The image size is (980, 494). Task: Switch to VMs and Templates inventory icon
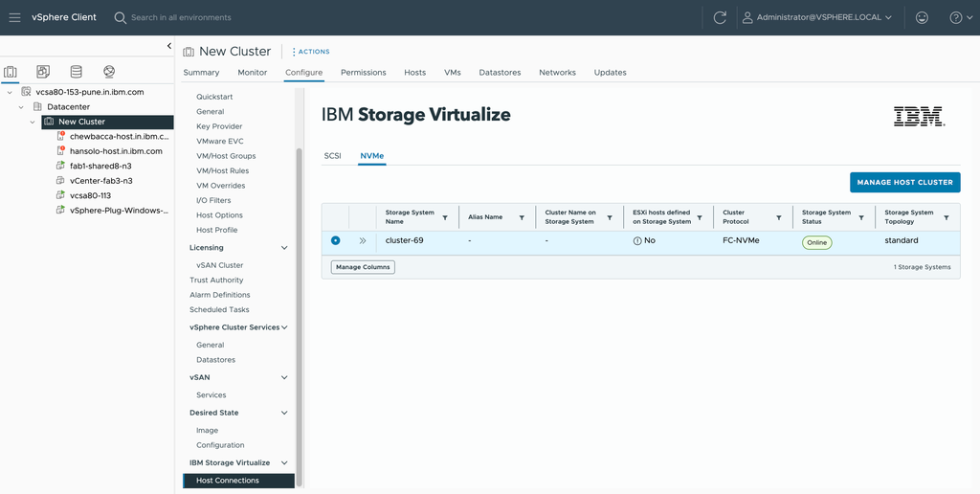coord(43,71)
